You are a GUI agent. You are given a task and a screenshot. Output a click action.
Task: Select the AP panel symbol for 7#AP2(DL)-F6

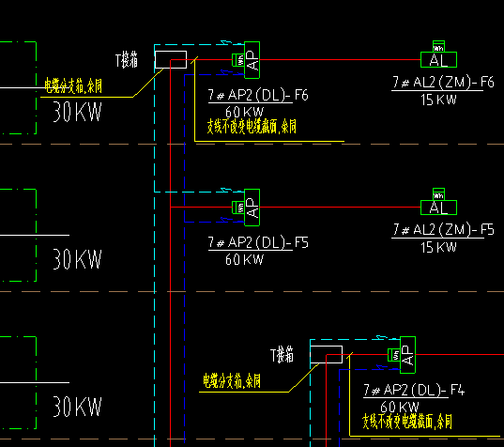tap(252, 60)
